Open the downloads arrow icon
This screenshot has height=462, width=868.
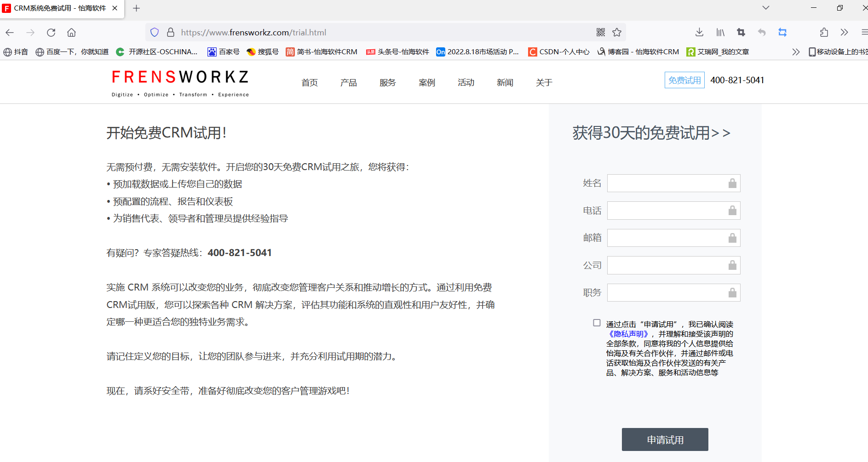699,33
